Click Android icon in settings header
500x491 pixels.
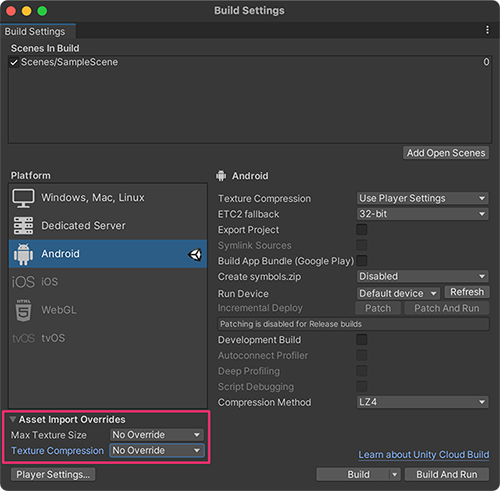click(221, 176)
